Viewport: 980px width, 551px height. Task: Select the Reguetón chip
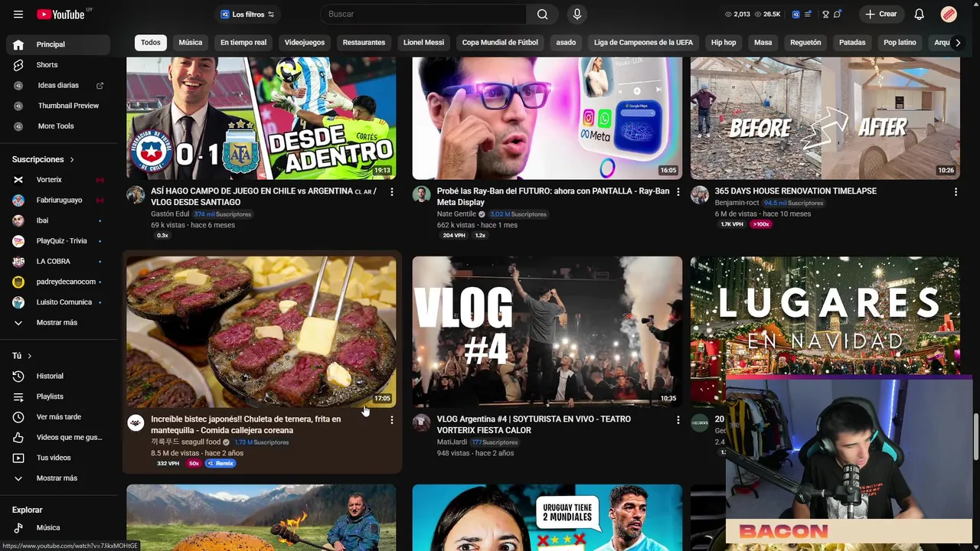tap(805, 42)
